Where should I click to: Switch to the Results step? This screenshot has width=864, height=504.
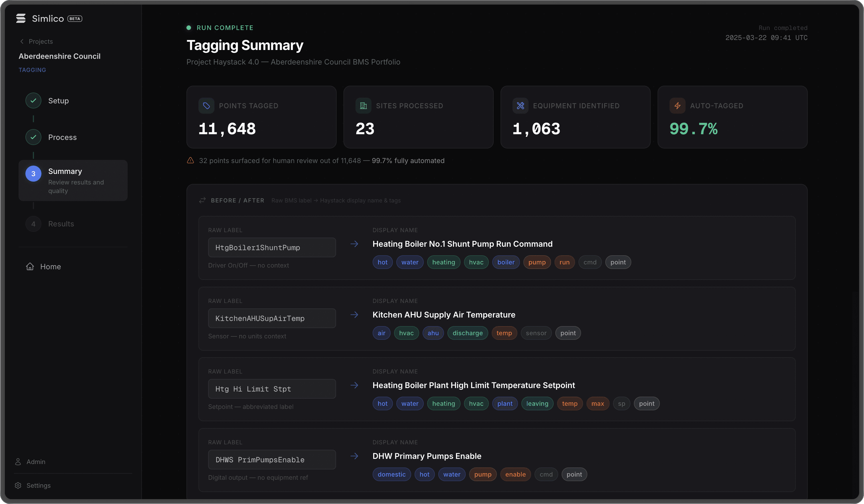point(61,224)
